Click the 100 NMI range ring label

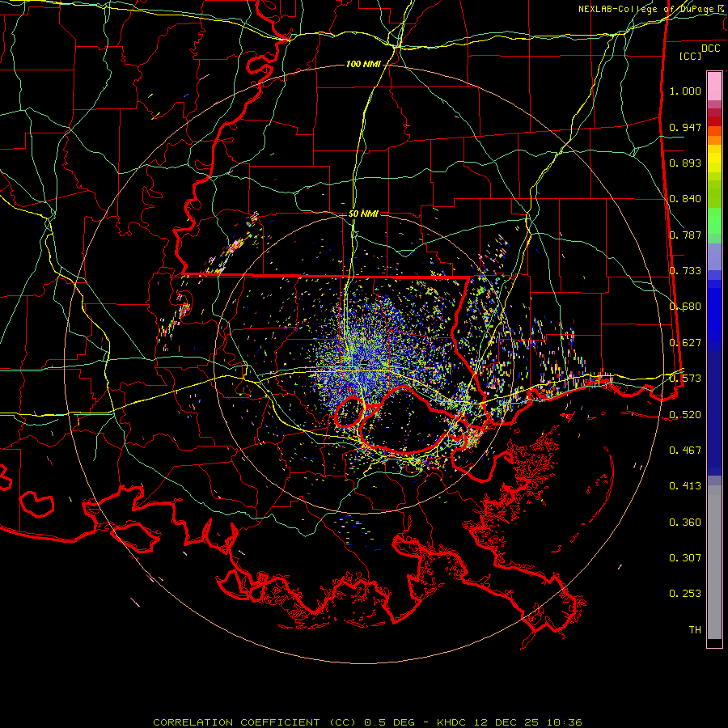(363, 64)
